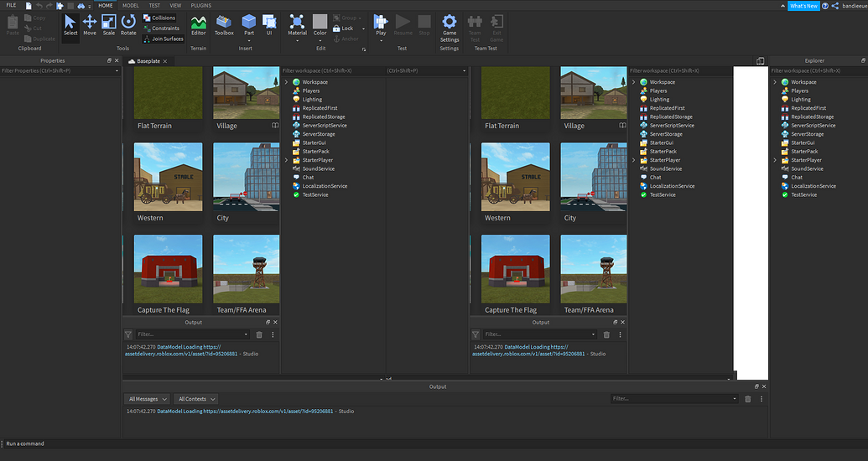Image resolution: width=868 pixels, height=461 pixels.
Task: Open the Toolbox
Action: tap(224, 25)
